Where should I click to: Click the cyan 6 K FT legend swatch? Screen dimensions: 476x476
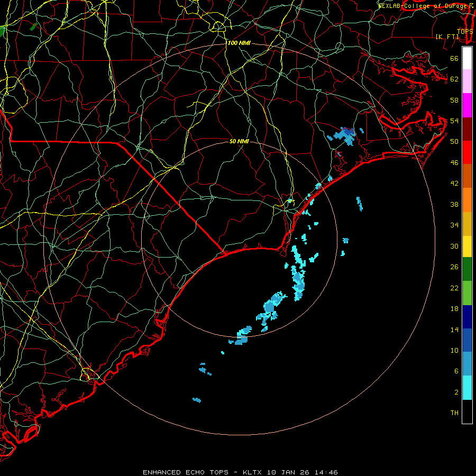[467, 388]
